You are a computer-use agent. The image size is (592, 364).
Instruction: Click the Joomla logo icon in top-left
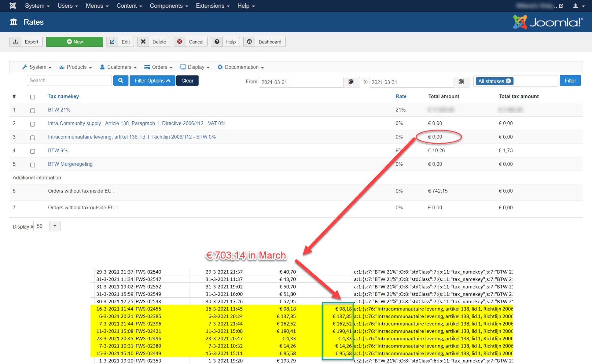13,6
